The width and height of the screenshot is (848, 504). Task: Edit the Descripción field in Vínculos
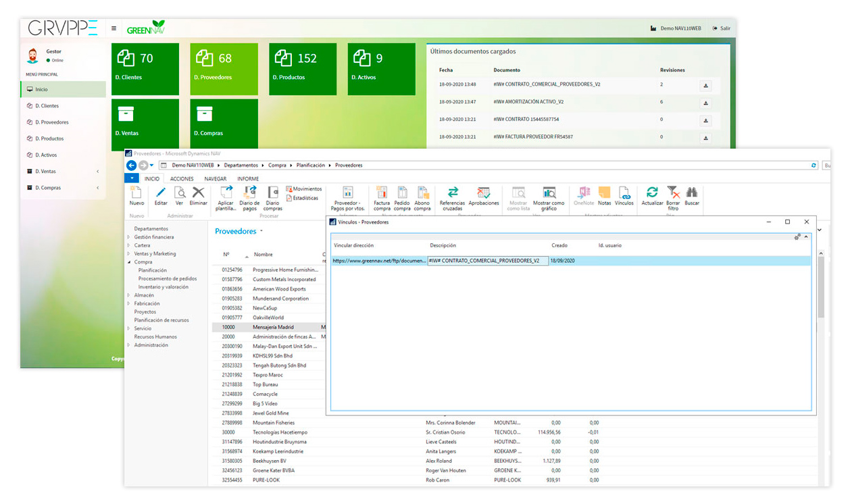click(x=488, y=260)
